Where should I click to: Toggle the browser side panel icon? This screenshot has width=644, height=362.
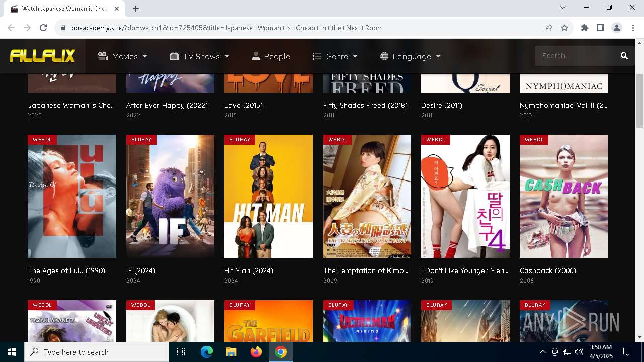pyautogui.click(x=601, y=28)
